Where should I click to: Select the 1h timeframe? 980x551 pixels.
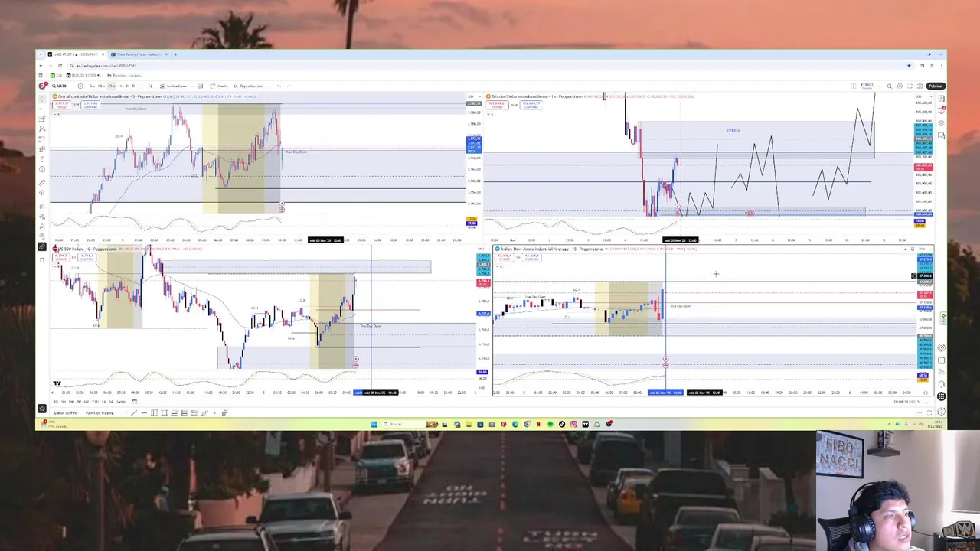tap(119, 86)
